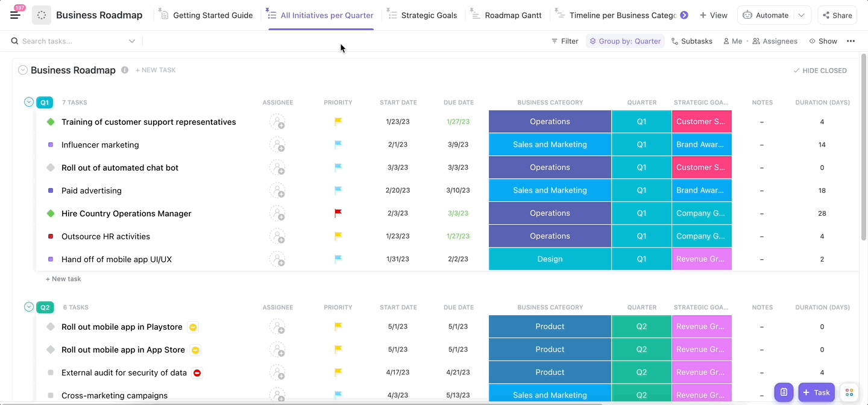Click status icon of Hire Country Operations Manager
Image resolution: width=868 pixels, height=405 pixels.
(x=51, y=213)
